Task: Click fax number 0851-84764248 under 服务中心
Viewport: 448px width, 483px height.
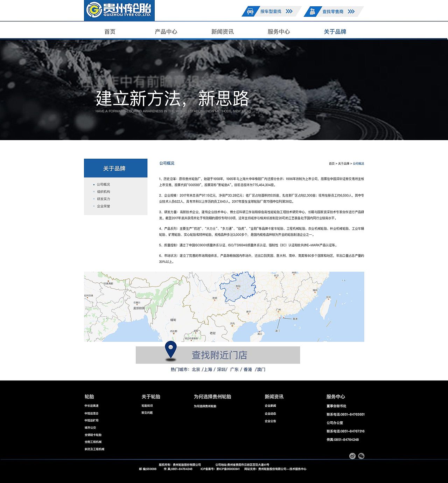Action: [346, 440]
